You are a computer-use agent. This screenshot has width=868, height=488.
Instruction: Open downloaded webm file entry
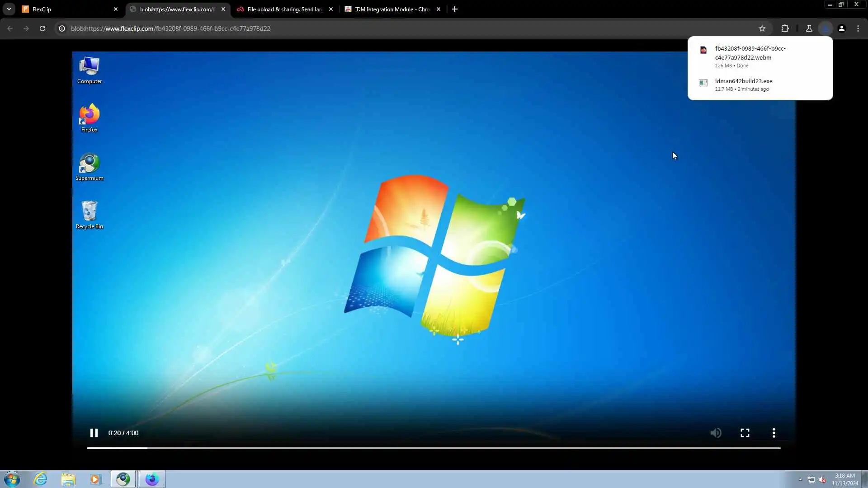[x=750, y=53]
